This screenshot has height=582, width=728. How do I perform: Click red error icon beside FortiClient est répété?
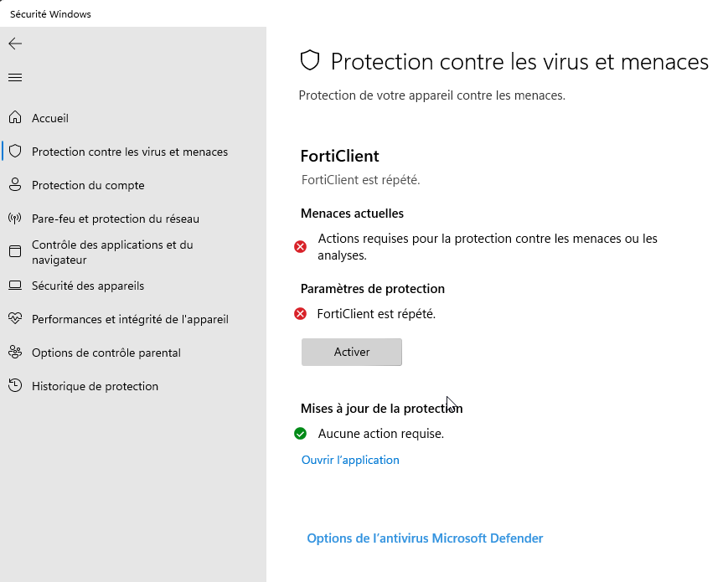[301, 314]
